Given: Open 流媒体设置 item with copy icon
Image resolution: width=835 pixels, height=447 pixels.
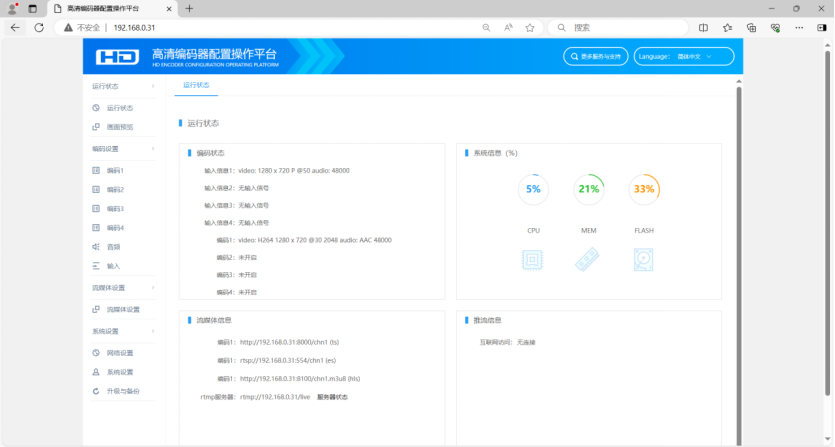Looking at the screenshot, I should pyautogui.click(x=116, y=310).
